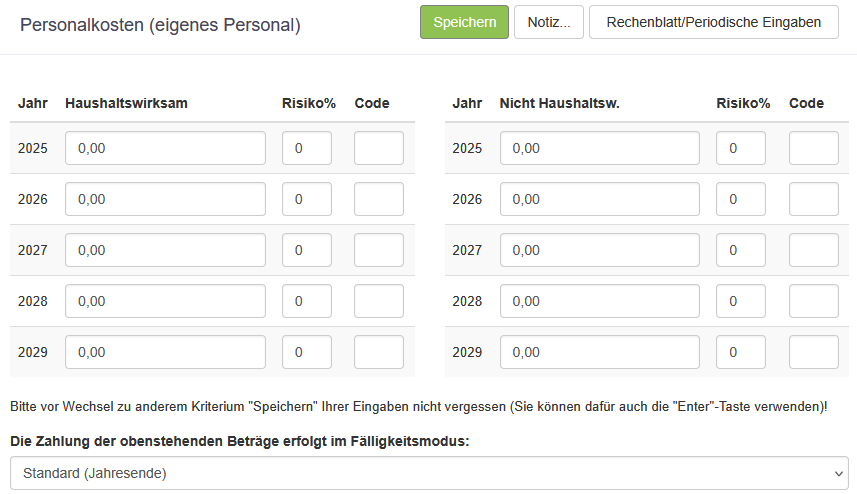Expand the Fälligkeitsmodus dropdown
Screen dimensions: 857x494
point(428,473)
